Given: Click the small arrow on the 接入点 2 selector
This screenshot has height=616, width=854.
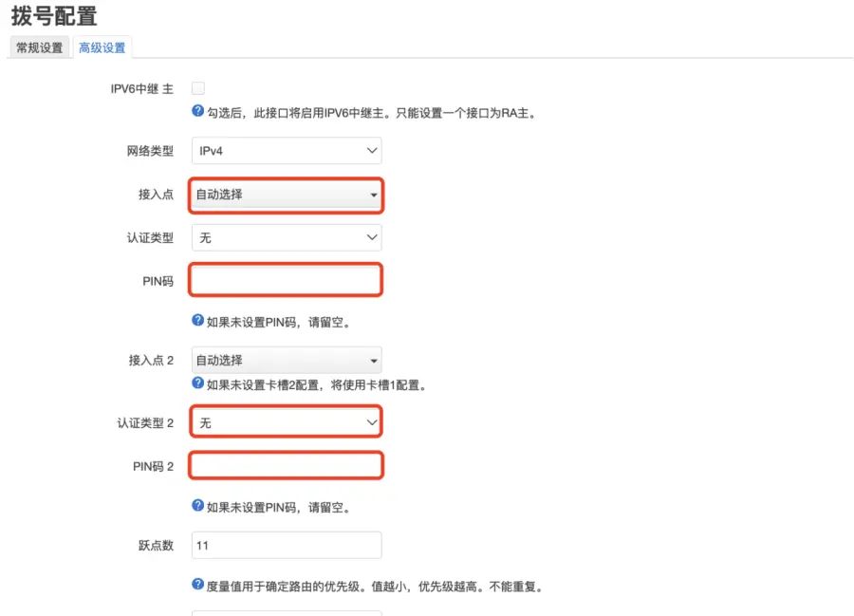Looking at the screenshot, I should 371,360.
